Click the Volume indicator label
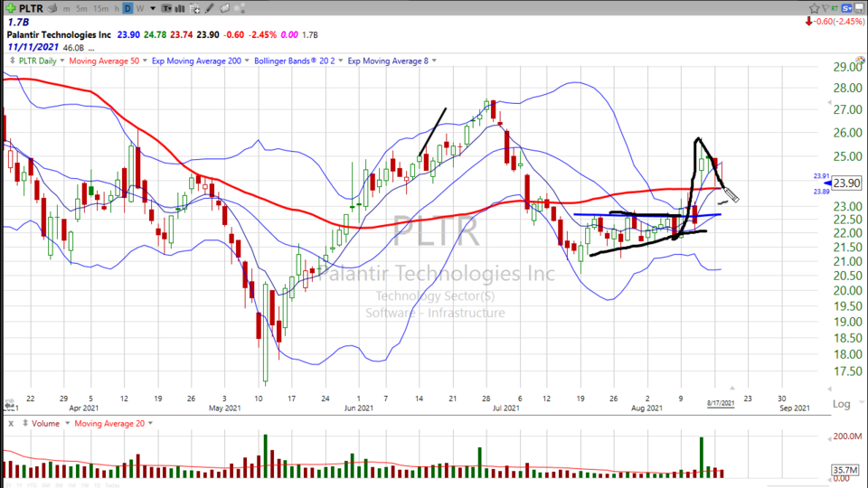 [45, 423]
